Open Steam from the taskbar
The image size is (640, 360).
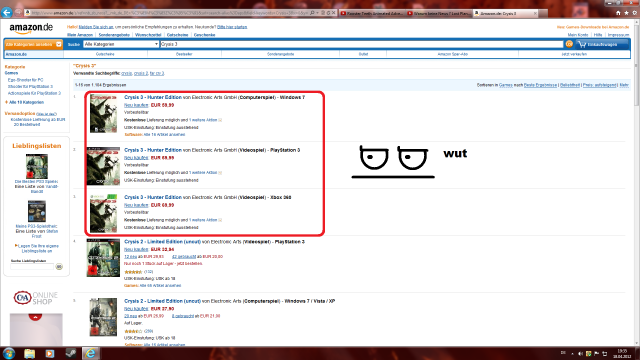[71, 353]
